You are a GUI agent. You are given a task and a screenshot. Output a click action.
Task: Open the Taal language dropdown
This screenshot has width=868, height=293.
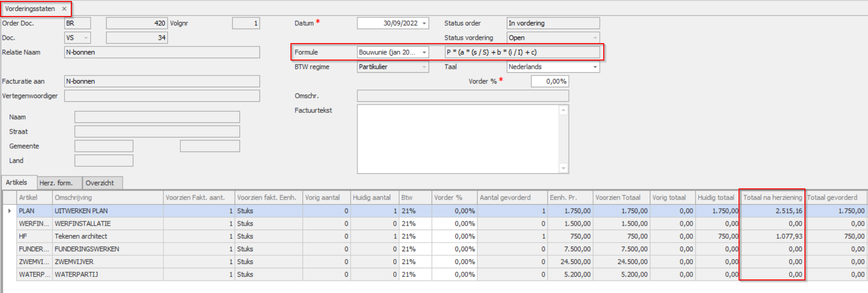[595, 67]
